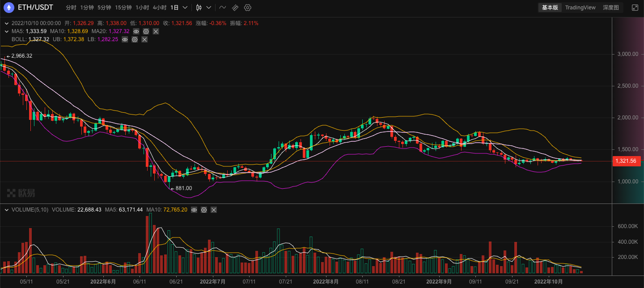The image size is (644, 288).
Task: Select the 4小时 interval
Action: [159, 8]
